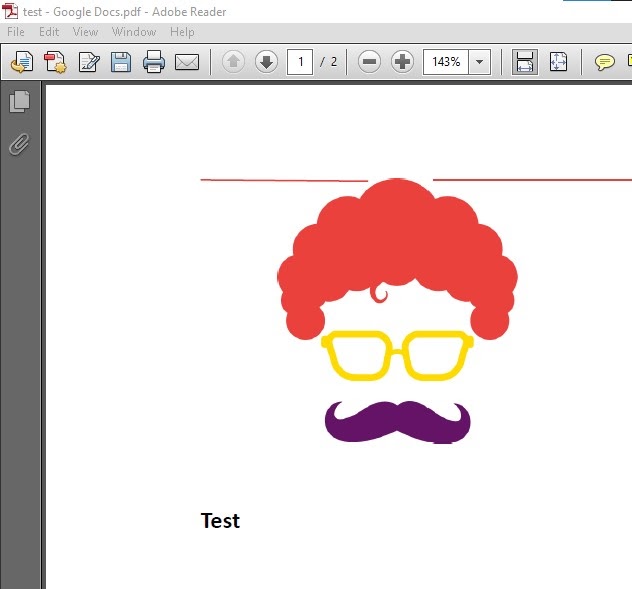The width and height of the screenshot is (632, 589).
Task: Click the Sign or edit document icon
Action: [x=88, y=62]
